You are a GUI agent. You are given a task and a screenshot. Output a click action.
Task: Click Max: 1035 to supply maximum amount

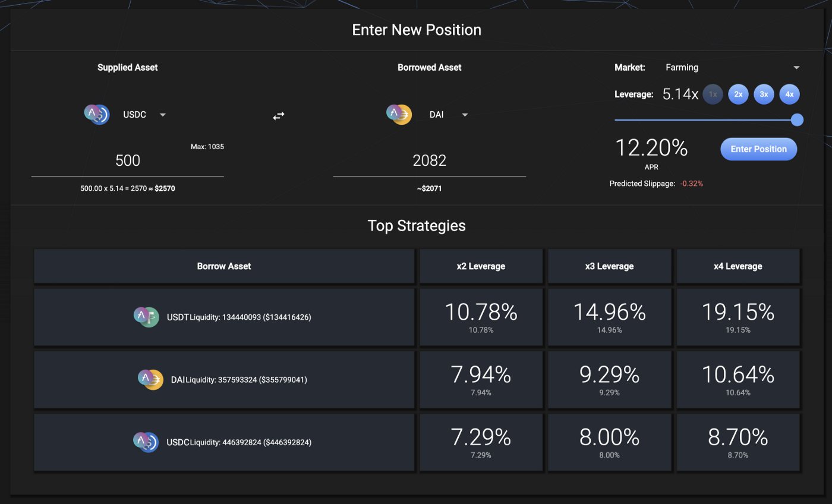pyautogui.click(x=207, y=146)
